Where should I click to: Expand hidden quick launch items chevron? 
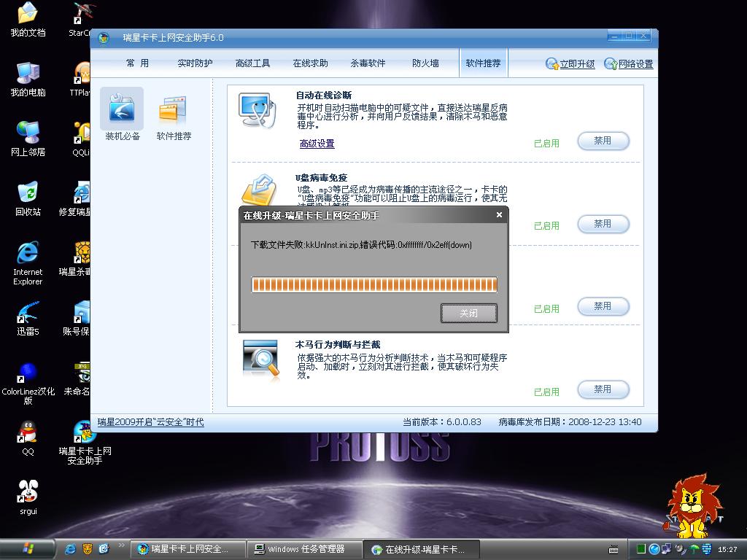click(122, 545)
